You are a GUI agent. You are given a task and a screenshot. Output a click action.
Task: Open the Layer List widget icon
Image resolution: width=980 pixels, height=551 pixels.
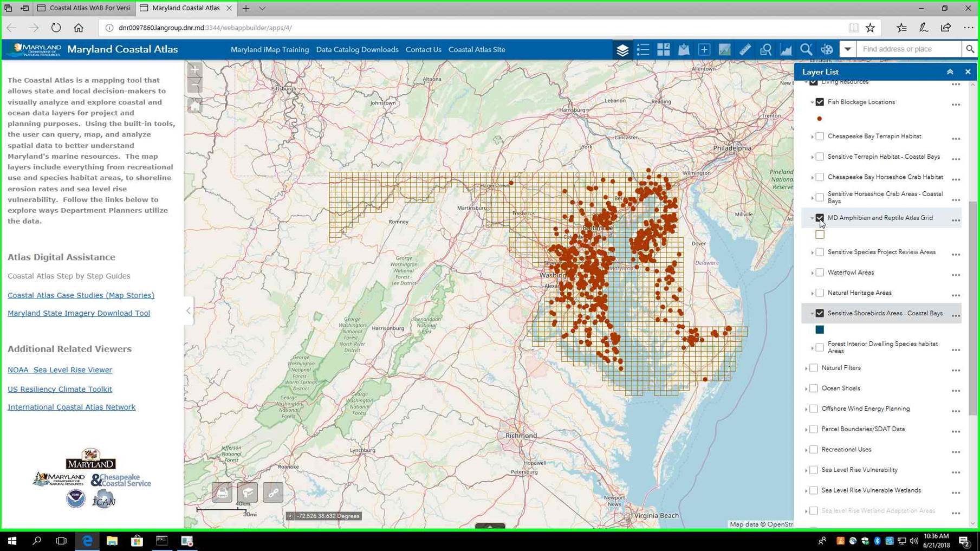click(x=622, y=50)
